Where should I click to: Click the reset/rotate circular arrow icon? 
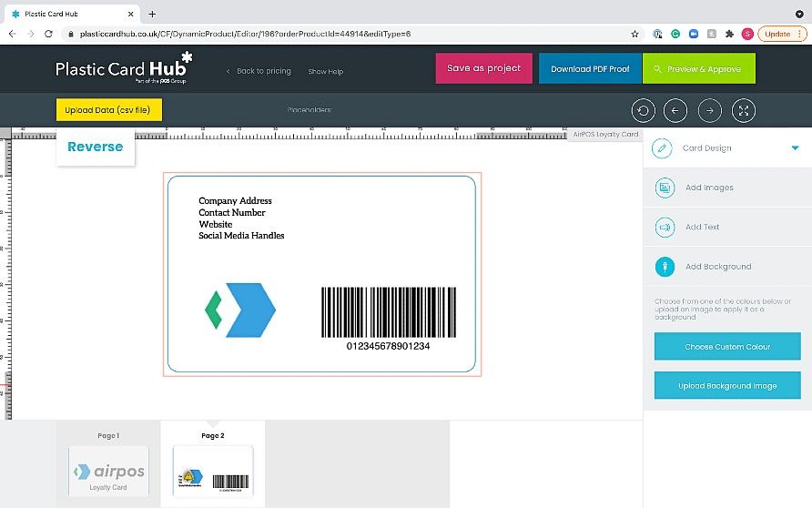coord(644,110)
